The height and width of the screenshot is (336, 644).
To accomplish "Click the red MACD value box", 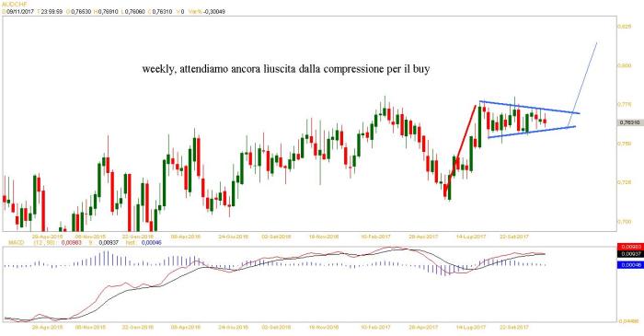I will pyautogui.click(x=630, y=247).
